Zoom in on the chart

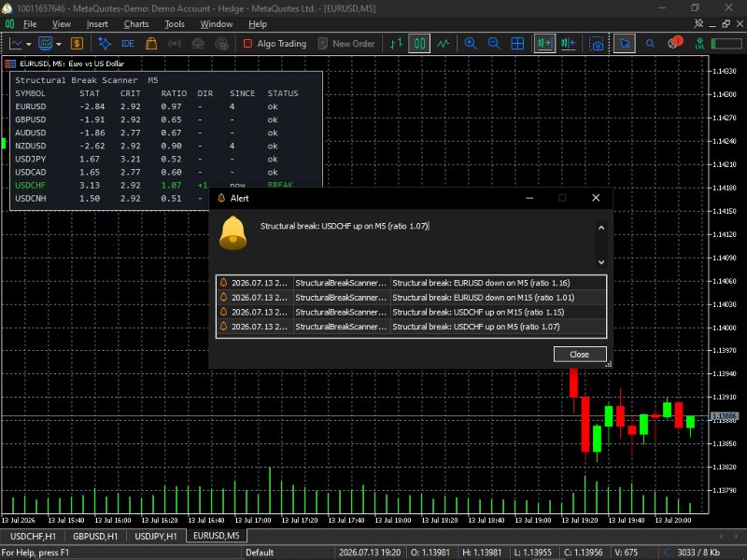coord(471,43)
